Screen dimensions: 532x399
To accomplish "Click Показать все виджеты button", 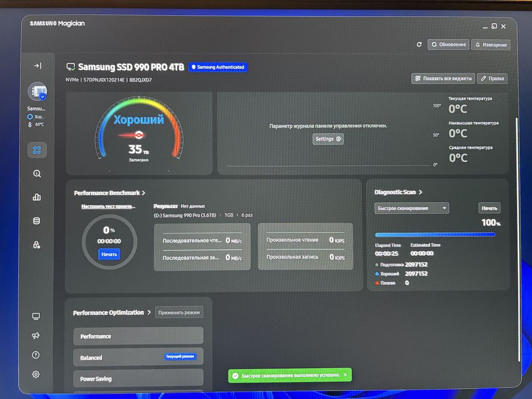I will click(x=444, y=79).
